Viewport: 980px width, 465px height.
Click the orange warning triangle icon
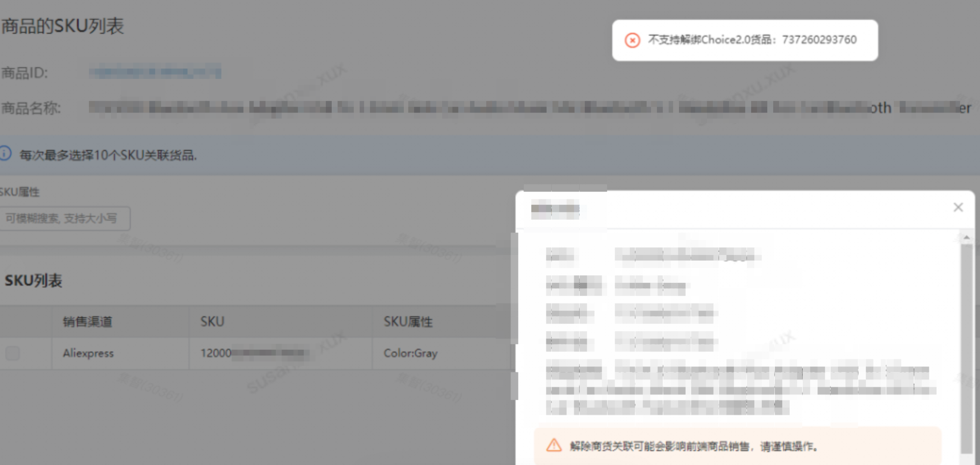(554, 445)
